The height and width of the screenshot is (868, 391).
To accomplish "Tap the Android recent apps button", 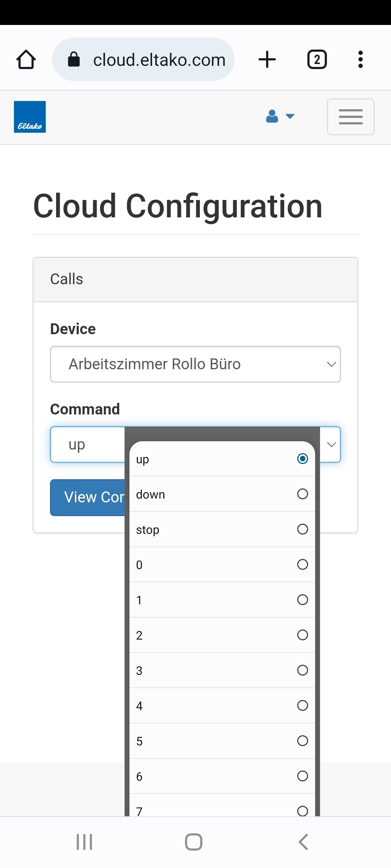I will tap(84, 842).
